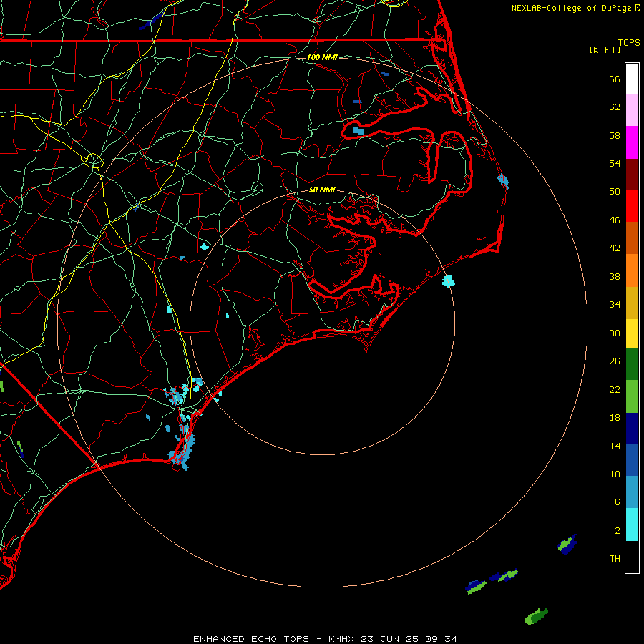Click the '58' legend value

tap(615, 135)
